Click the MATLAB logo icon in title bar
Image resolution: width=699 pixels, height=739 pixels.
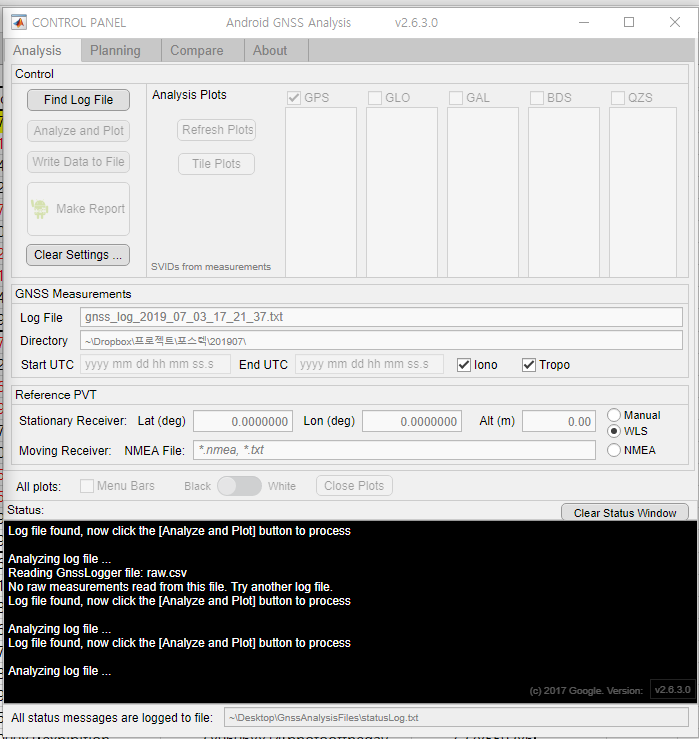[18, 22]
